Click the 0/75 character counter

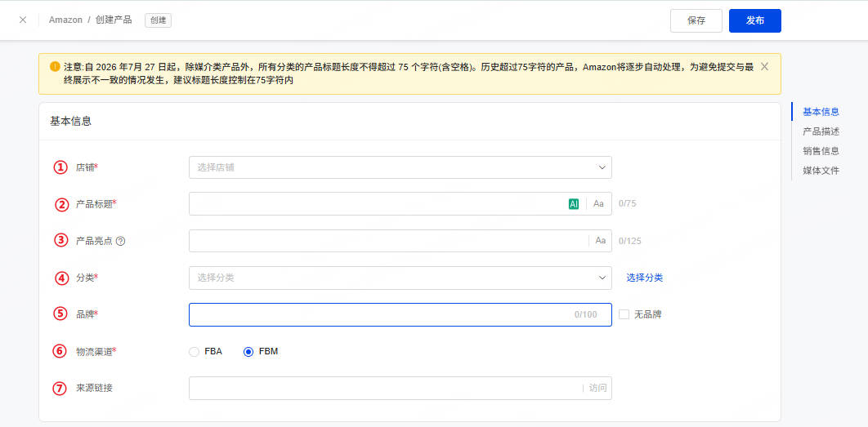[x=627, y=203]
